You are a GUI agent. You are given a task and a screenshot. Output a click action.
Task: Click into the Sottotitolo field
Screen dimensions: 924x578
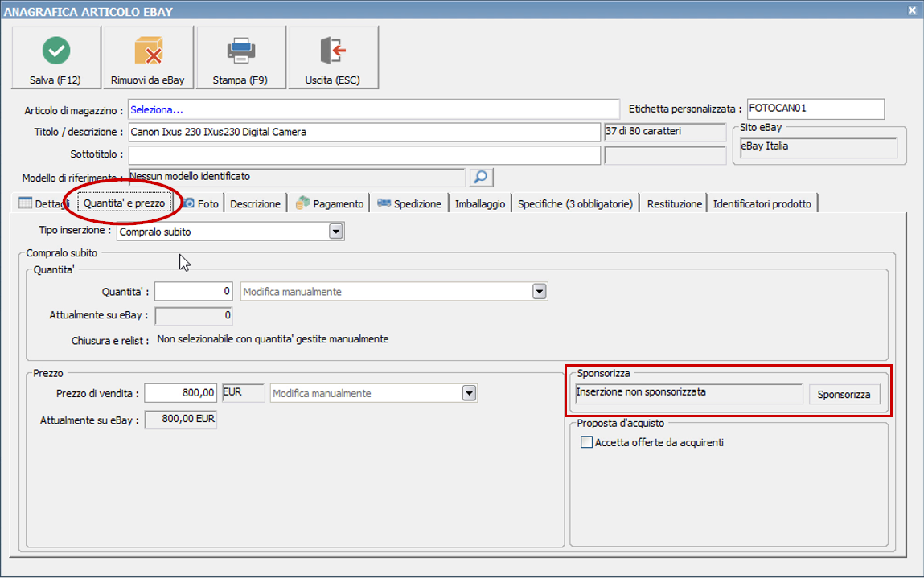point(364,155)
